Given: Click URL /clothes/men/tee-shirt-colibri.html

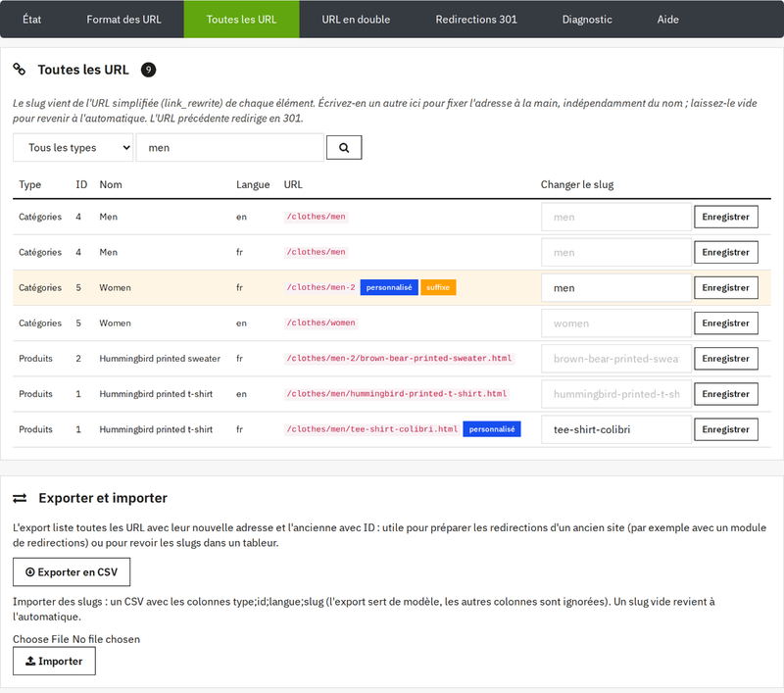Looking at the screenshot, I should (x=372, y=429).
